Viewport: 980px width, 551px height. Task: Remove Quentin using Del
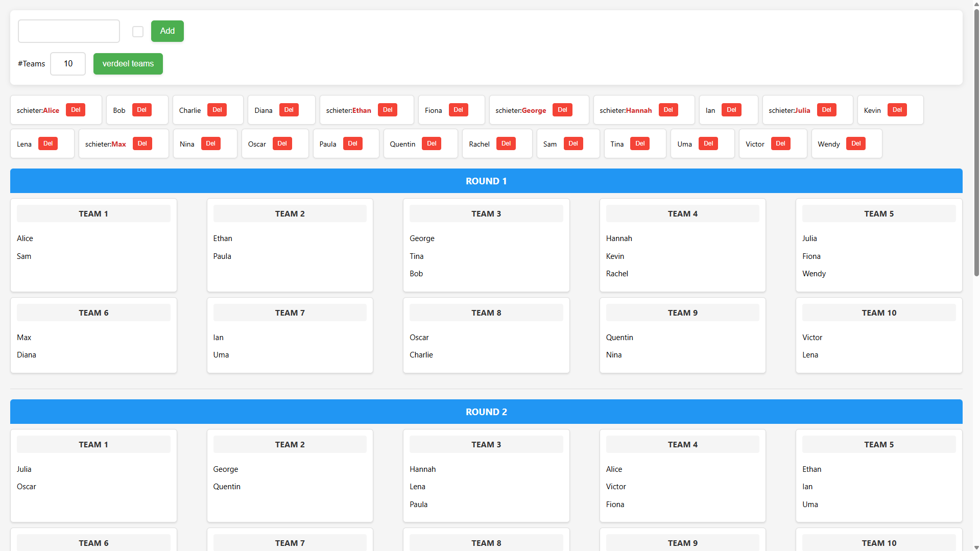tap(432, 143)
